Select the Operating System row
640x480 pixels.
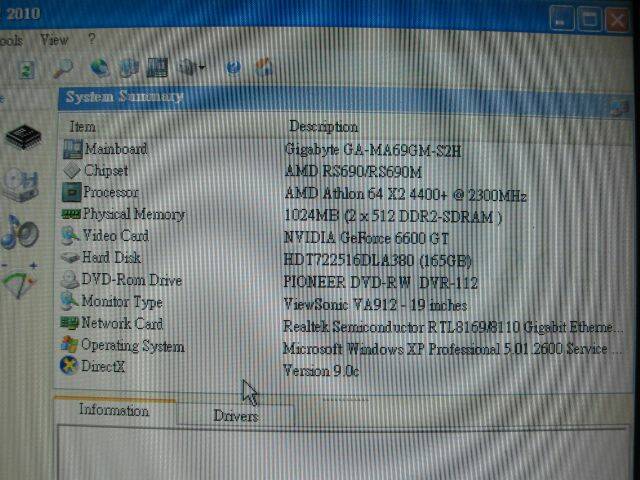click(345, 347)
